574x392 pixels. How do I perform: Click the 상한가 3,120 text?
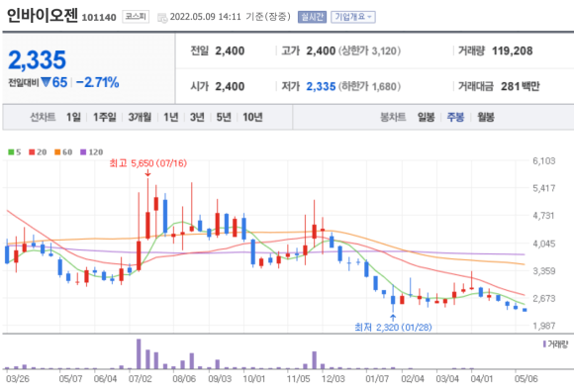click(x=369, y=50)
